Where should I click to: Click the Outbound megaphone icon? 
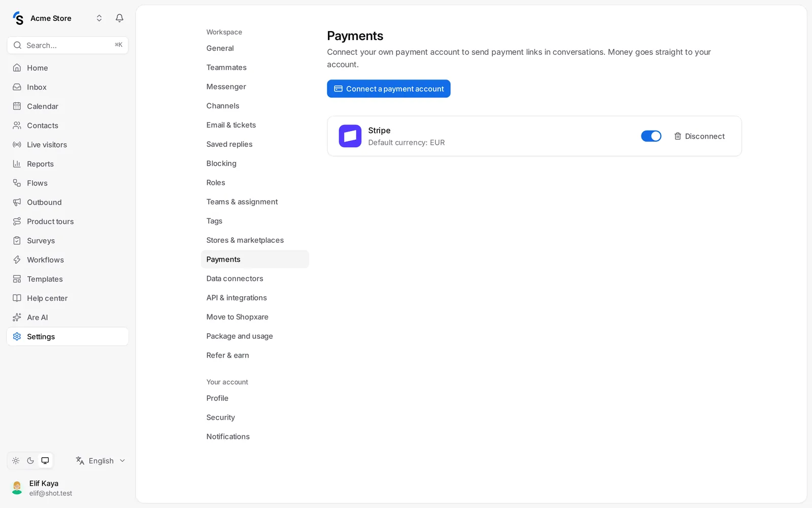click(x=17, y=202)
